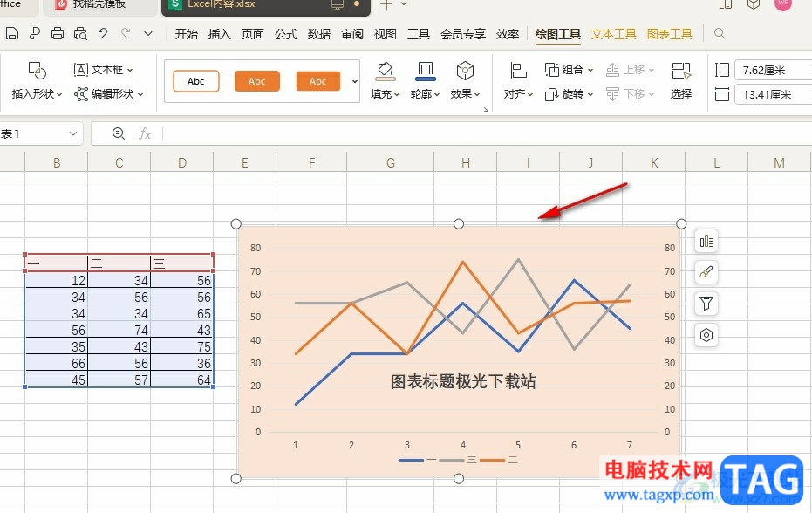The height and width of the screenshot is (513, 812).
Task: Click the chart title 图表标题极光下载站
Action: pyautogui.click(x=463, y=382)
